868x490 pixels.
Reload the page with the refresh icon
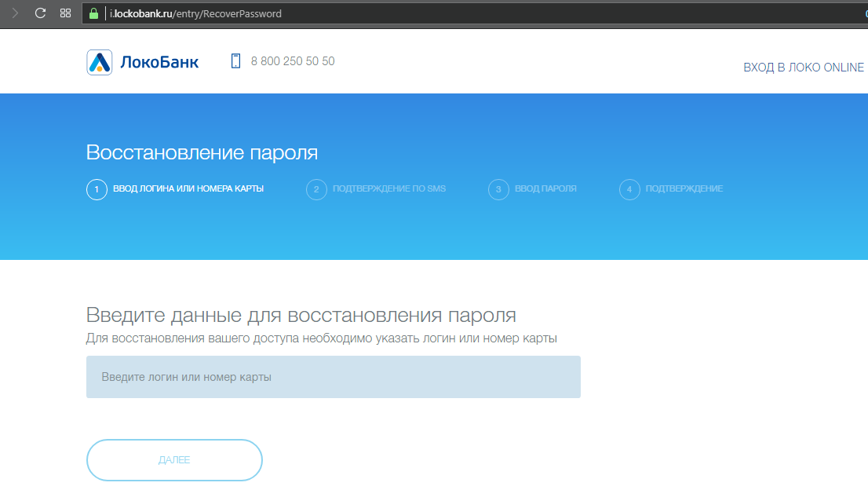click(x=41, y=13)
